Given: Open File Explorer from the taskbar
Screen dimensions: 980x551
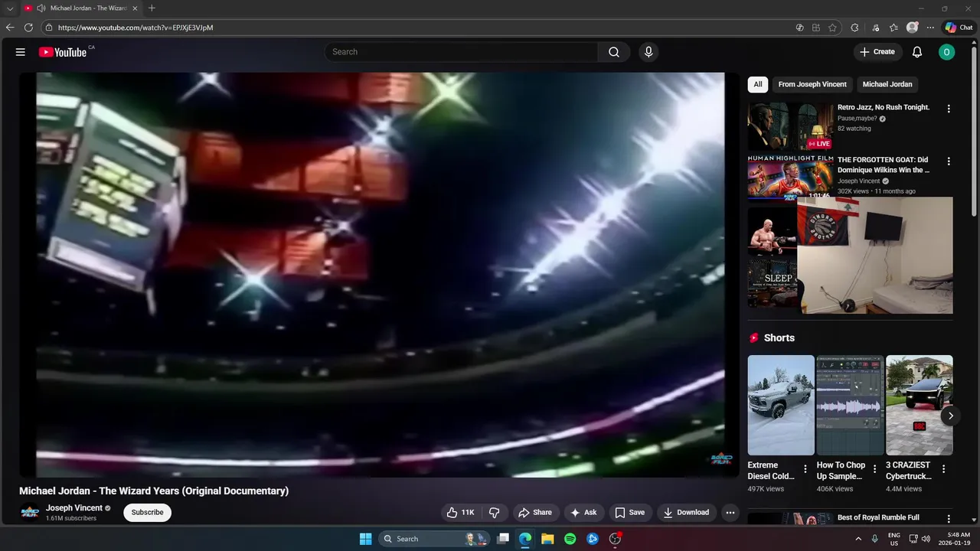Looking at the screenshot, I should (547, 539).
